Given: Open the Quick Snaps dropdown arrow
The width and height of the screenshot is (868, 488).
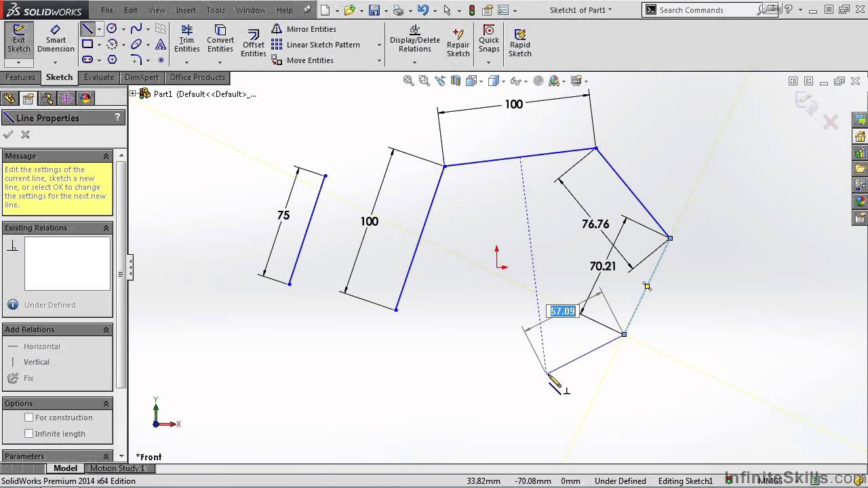Looking at the screenshot, I should pos(489,62).
